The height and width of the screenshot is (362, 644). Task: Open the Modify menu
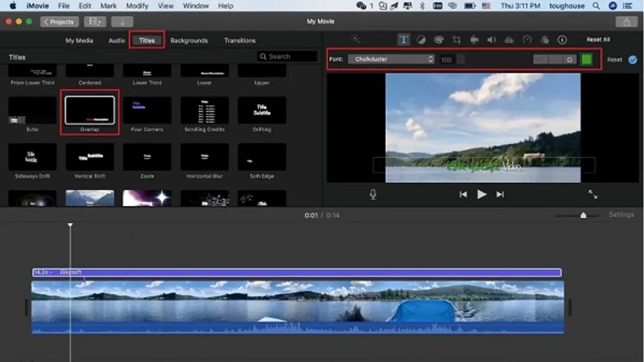coord(137,6)
